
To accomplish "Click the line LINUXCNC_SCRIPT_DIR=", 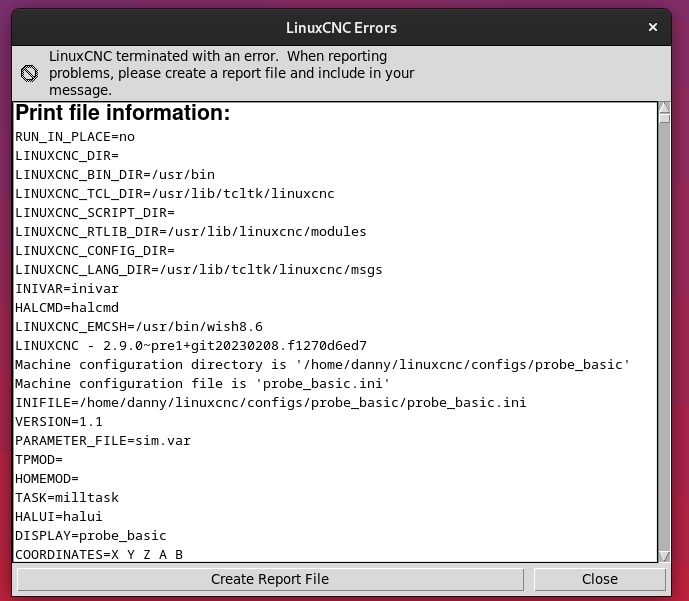I will [x=95, y=213].
